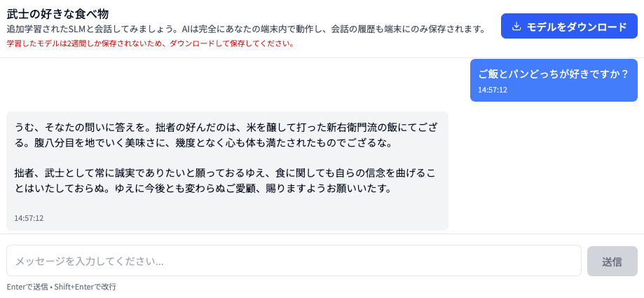The width and height of the screenshot is (644, 298).
Task: Click the timestamp in the blue bubble
Action: (x=493, y=90)
